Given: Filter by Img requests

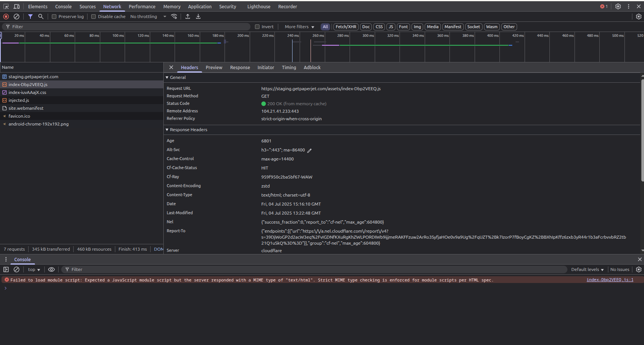Looking at the screenshot, I should (418, 27).
